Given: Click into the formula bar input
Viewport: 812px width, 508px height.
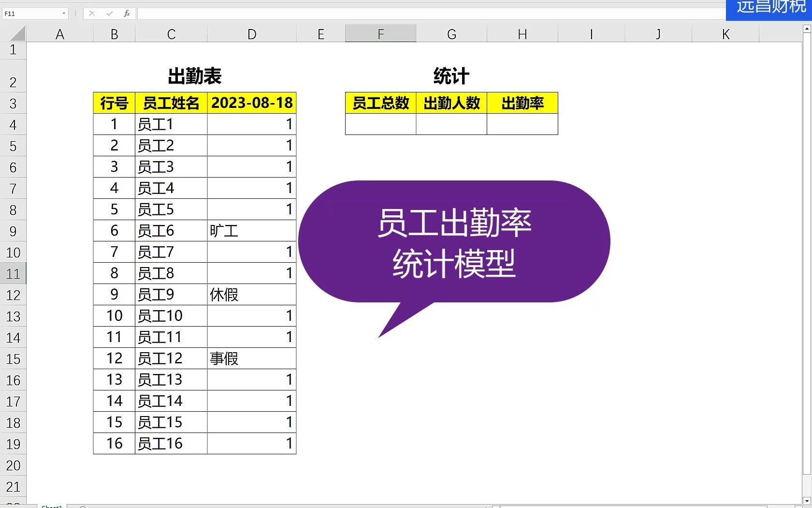Looking at the screenshot, I should click(431, 14).
